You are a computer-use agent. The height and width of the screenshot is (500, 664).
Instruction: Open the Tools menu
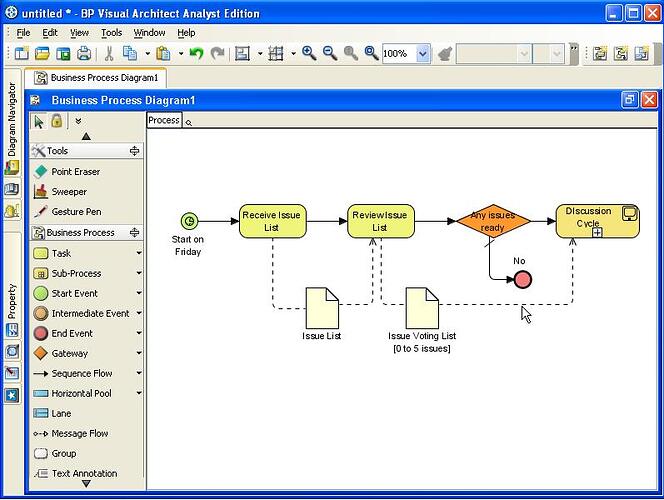(111, 32)
